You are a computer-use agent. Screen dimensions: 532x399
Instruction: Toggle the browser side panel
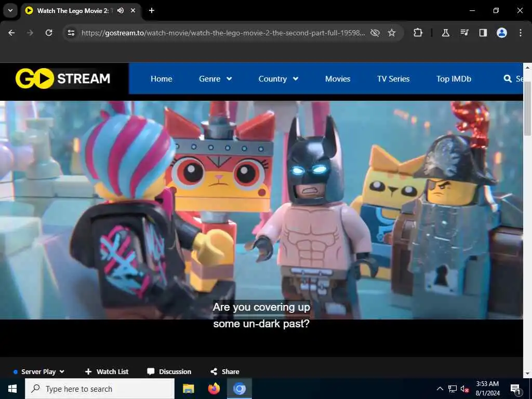[483, 33]
